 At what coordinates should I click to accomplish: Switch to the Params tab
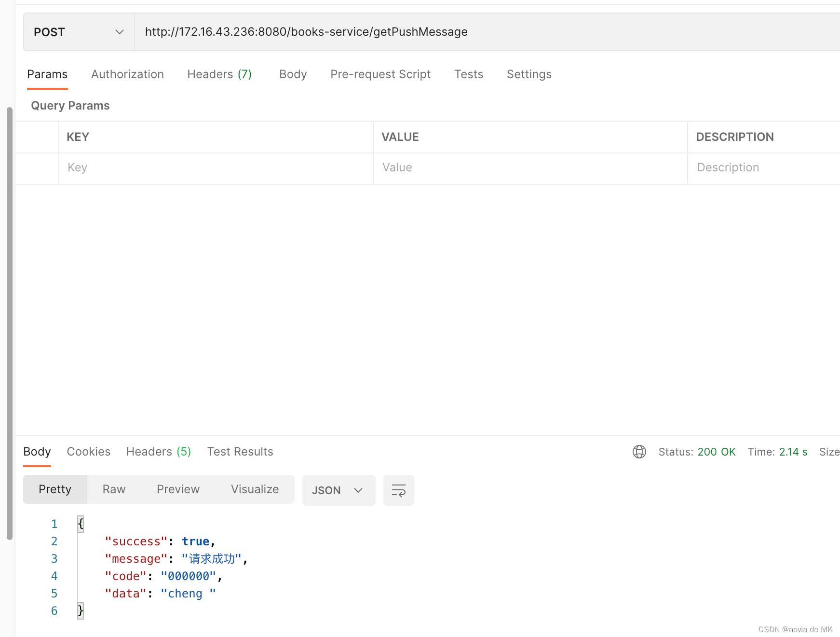(x=47, y=74)
